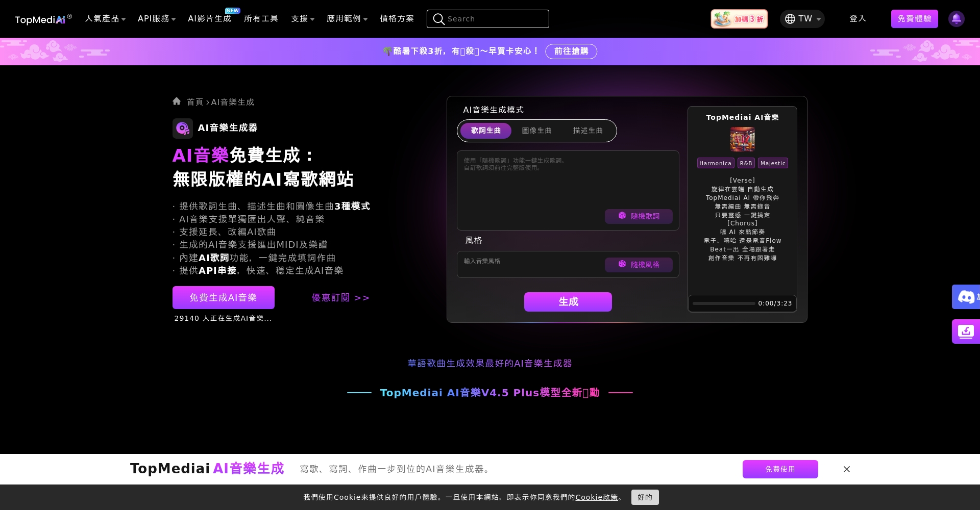Click the TopMediAi logo

point(43,19)
